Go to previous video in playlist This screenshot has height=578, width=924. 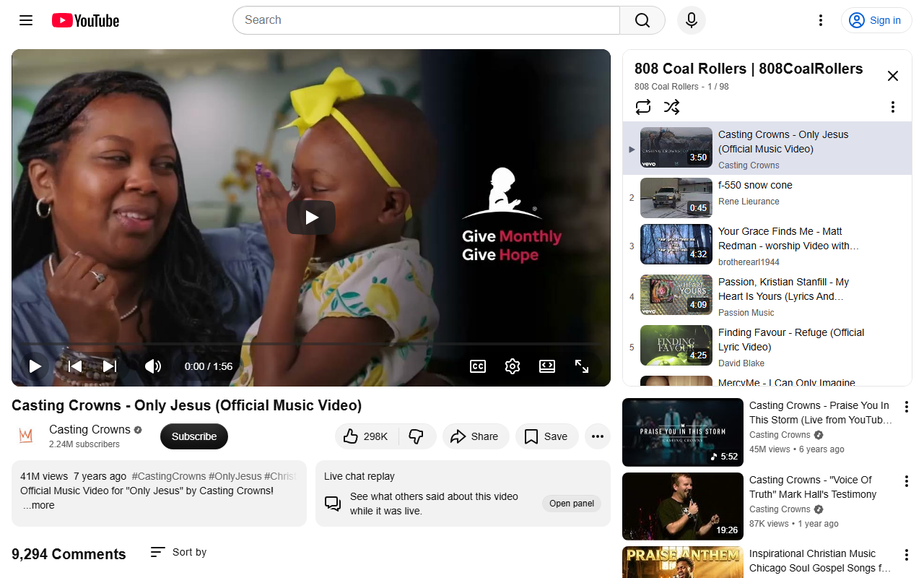click(74, 366)
